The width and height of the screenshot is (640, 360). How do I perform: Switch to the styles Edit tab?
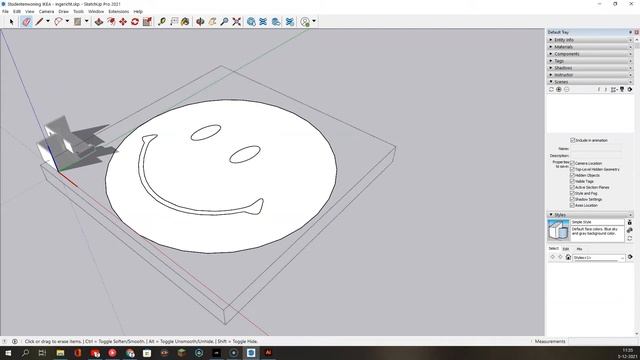566,249
